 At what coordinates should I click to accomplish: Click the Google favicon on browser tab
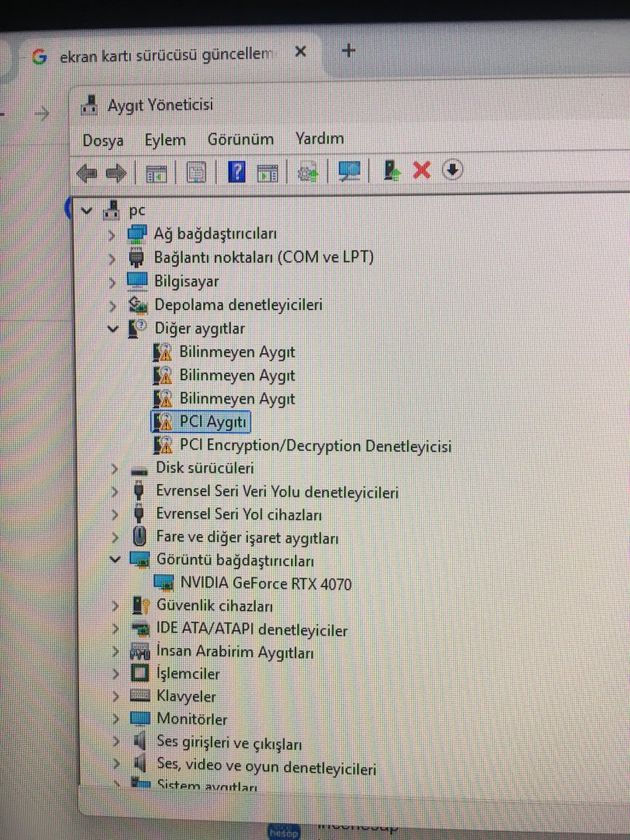39,57
